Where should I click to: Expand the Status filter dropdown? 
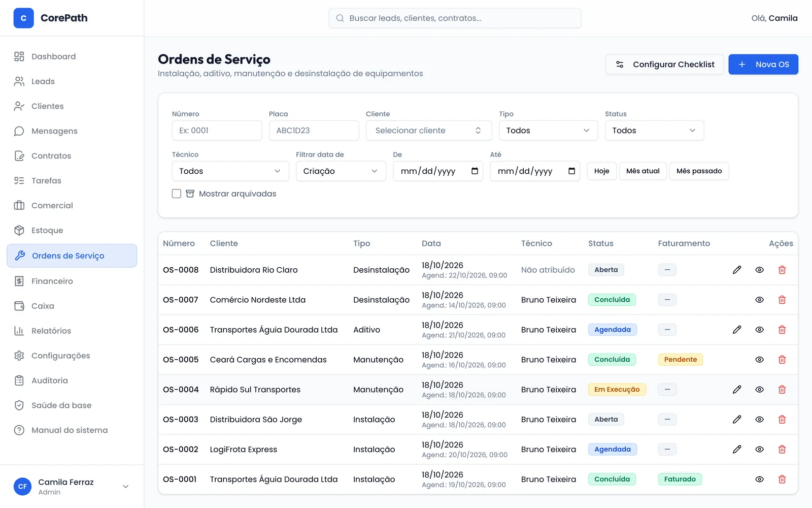coord(654,131)
